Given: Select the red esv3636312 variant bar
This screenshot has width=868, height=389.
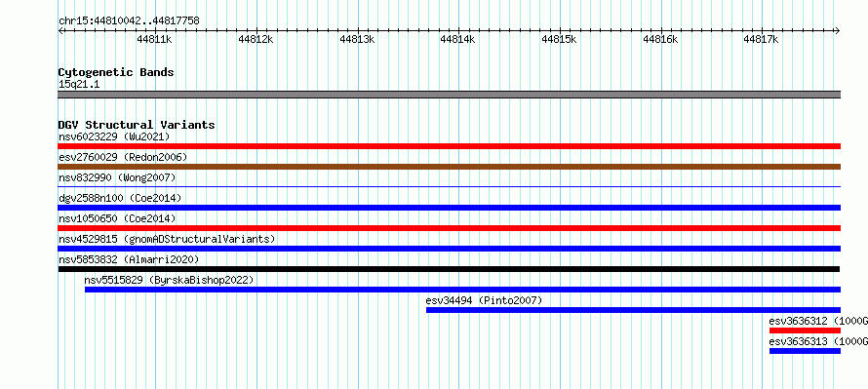Looking at the screenshot, I should [x=805, y=331].
